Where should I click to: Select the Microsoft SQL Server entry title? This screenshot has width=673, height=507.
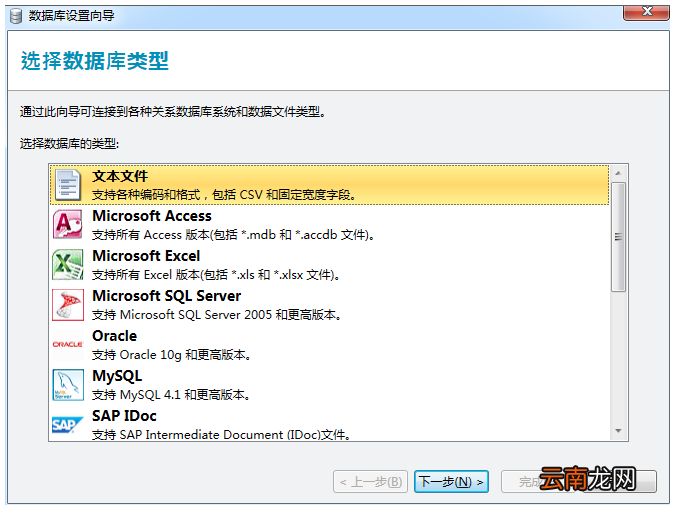point(167,296)
